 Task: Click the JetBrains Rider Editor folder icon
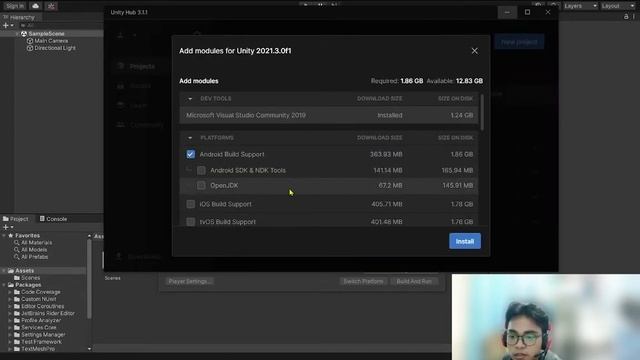click(17, 313)
